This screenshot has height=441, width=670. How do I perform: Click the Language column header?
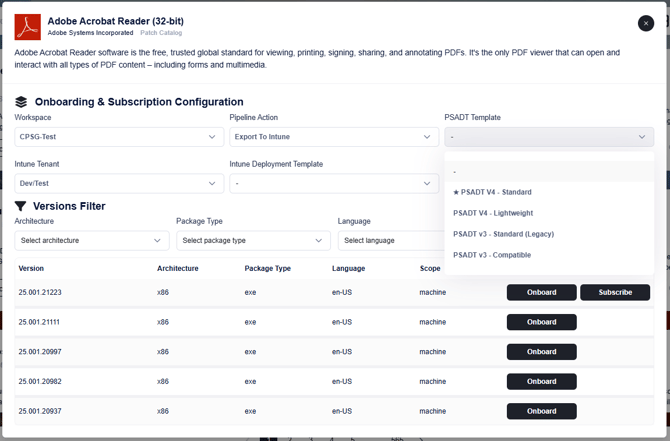tap(349, 268)
